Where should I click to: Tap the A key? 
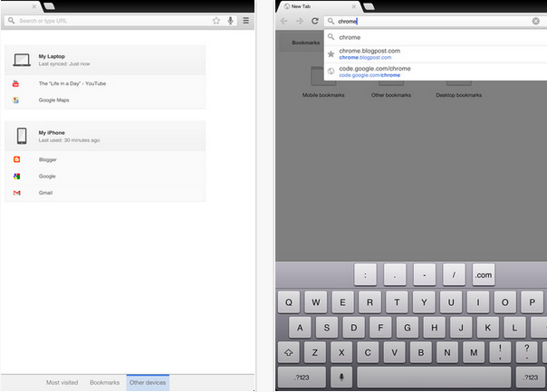tap(300, 328)
